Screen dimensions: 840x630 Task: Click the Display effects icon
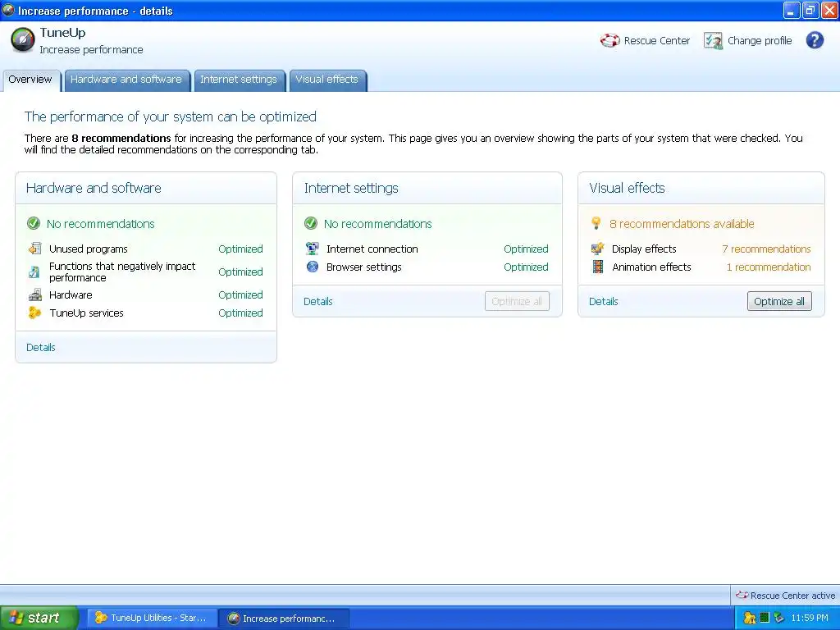[x=598, y=249]
